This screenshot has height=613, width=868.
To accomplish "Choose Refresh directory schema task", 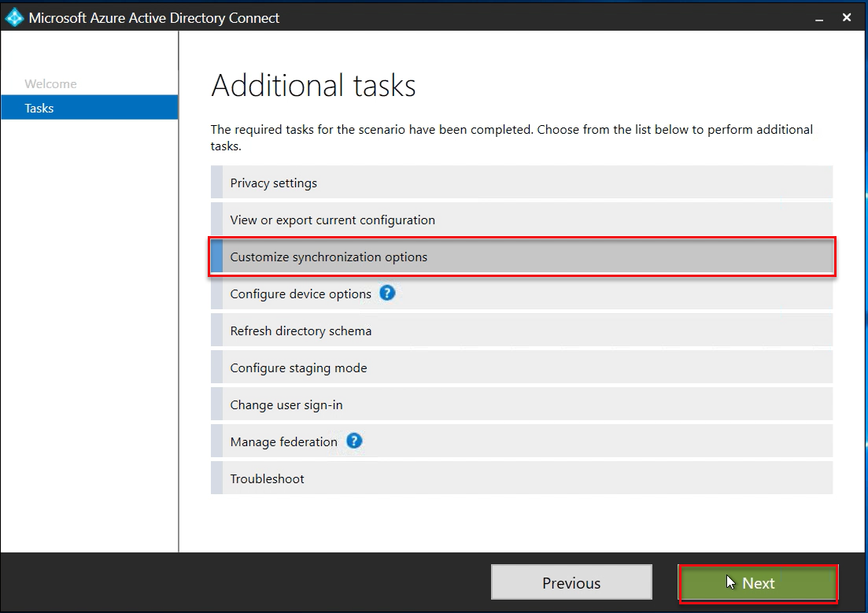I will point(300,331).
